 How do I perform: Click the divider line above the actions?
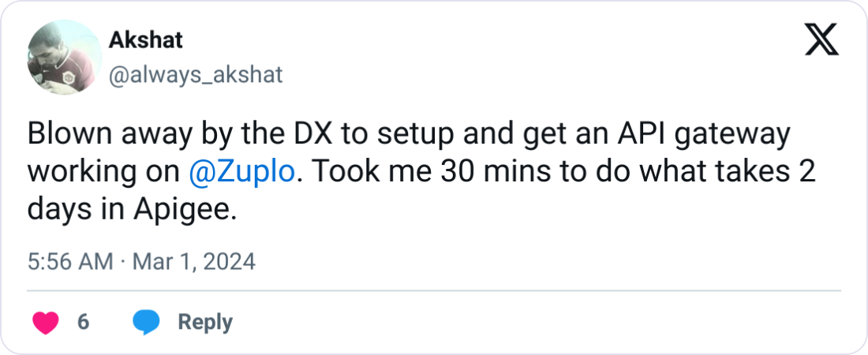434,290
